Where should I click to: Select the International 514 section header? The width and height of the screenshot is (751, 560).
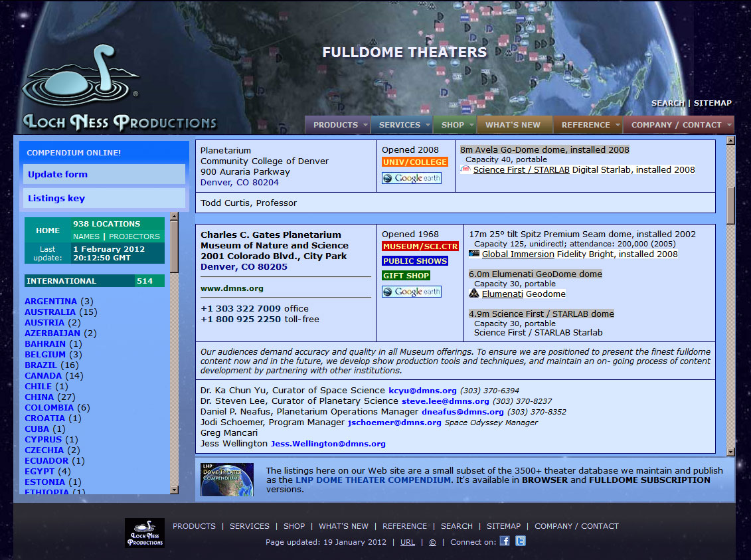(x=94, y=281)
